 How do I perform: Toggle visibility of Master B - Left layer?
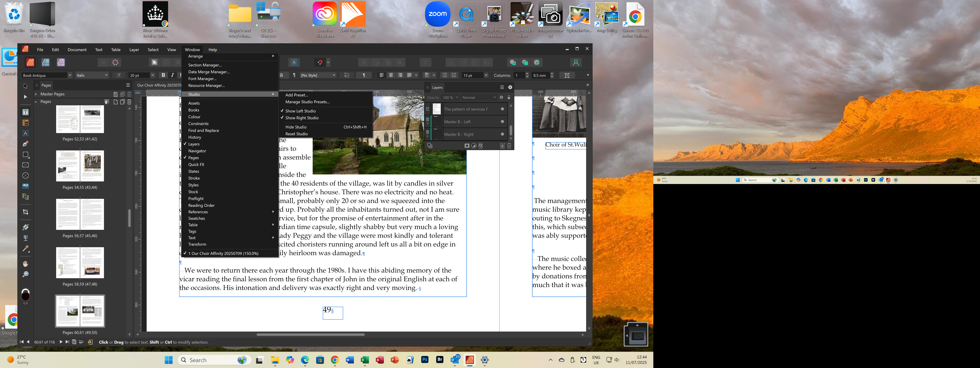click(x=502, y=121)
